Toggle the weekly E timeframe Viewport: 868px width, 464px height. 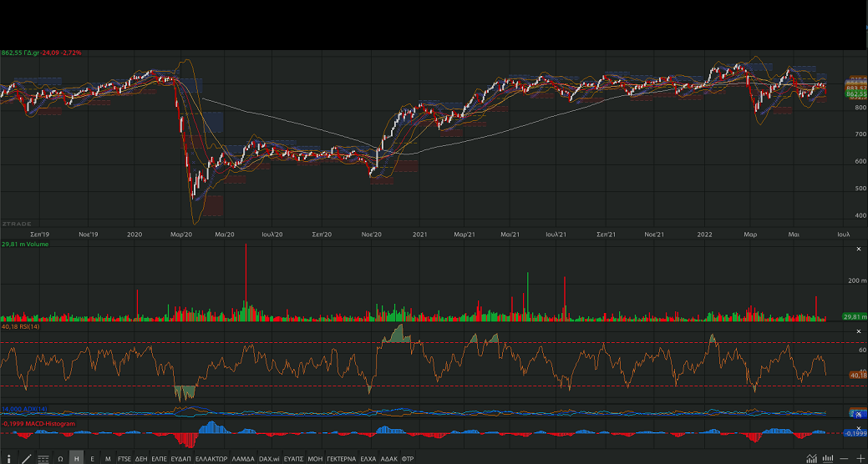(92, 458)
